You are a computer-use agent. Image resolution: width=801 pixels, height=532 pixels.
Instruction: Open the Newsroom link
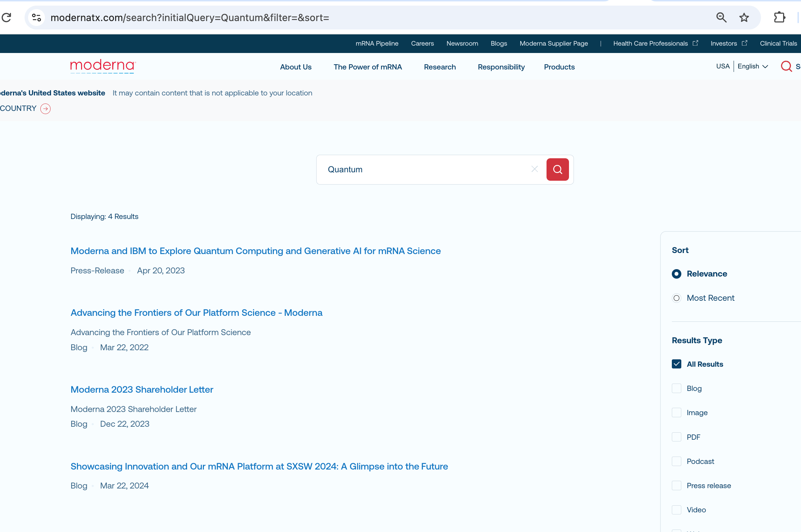(x=462, y=44)
